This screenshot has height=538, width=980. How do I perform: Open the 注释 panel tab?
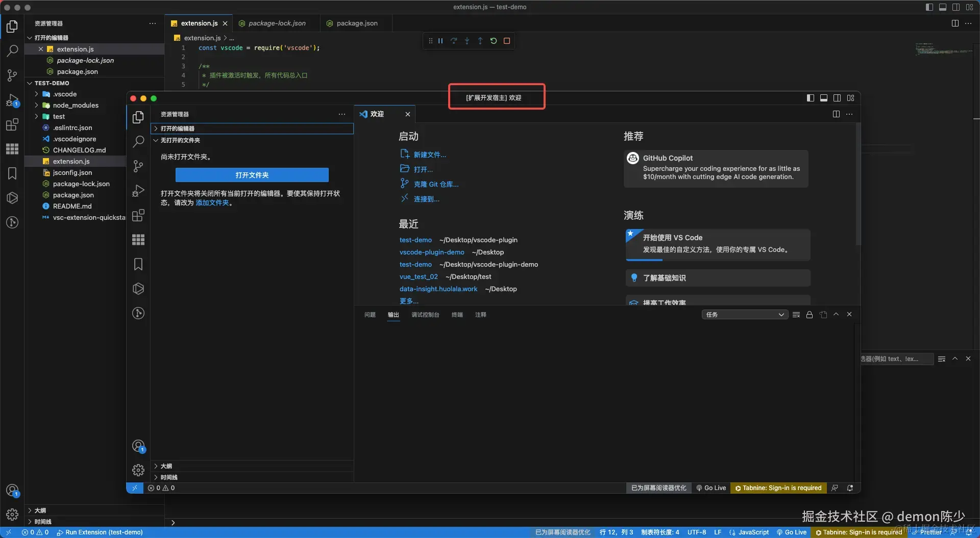pos(481,315)
